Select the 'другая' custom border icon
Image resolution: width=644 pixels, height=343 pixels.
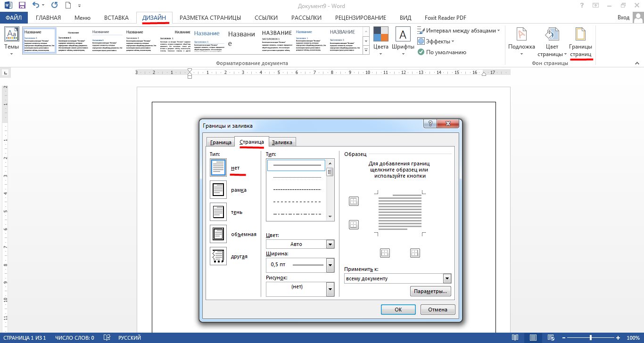218,256
